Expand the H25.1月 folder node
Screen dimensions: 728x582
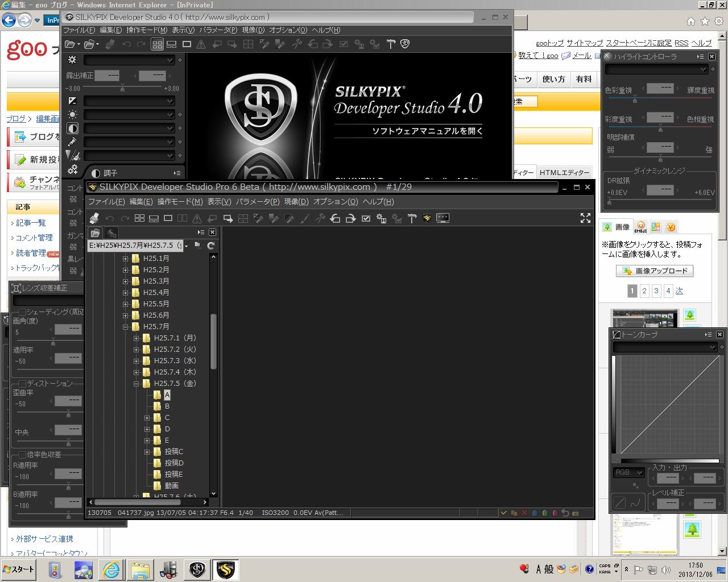[125, 259]
